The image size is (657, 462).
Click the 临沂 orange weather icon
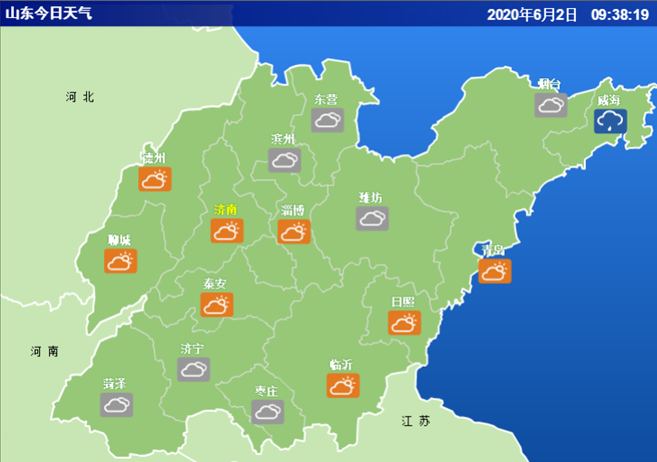[343, 385]
